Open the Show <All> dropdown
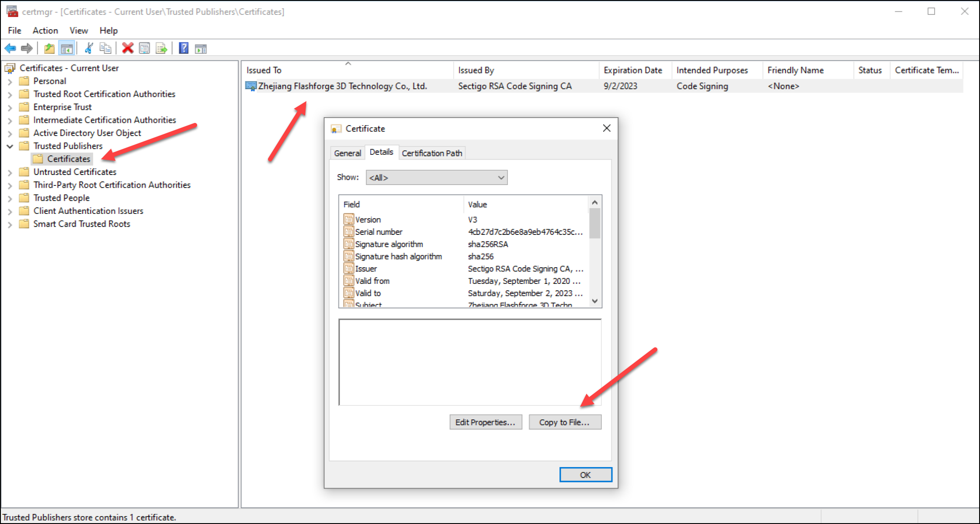This screenshot has height=524, width=980. 437,178
